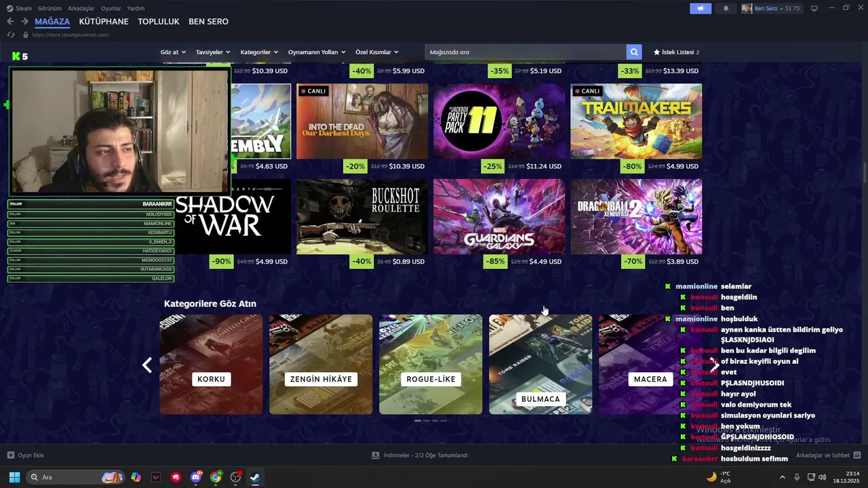Screen dimensions: 868x488
Task: Show next categories with right chevron
Action: click(x=715, y=365)
